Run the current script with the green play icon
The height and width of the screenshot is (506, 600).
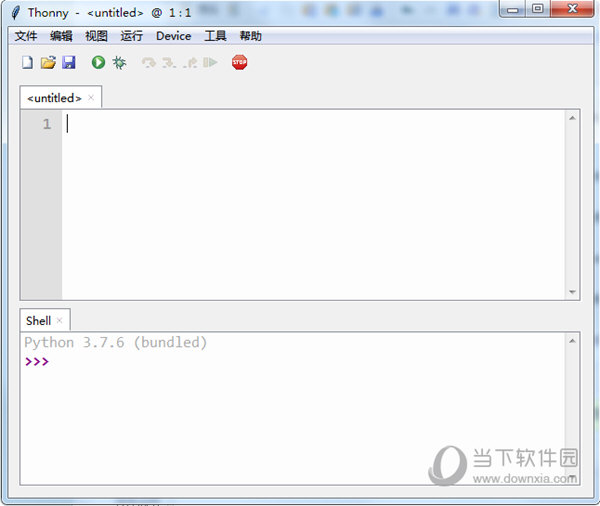pyautogui.click(x=98, y=62)
